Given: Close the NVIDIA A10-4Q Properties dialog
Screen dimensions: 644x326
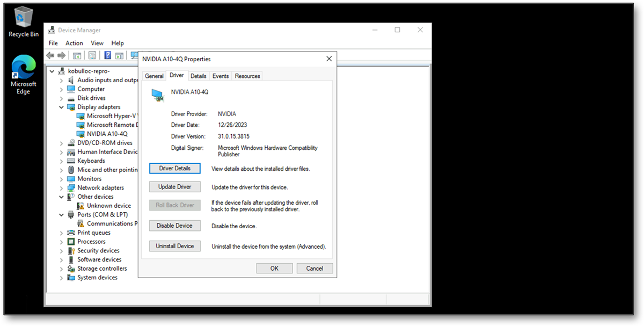Looking at the screenshot, I should point(328,59).
